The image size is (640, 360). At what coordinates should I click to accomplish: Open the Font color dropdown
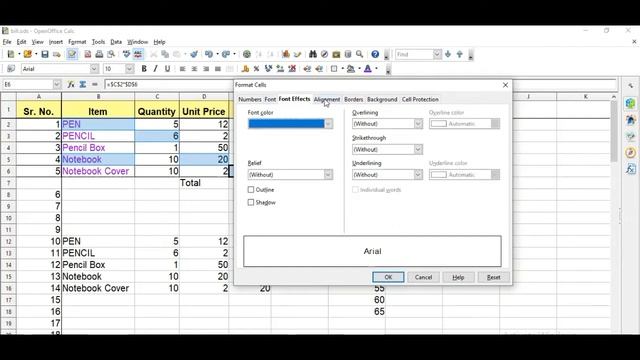coord(329,124)
